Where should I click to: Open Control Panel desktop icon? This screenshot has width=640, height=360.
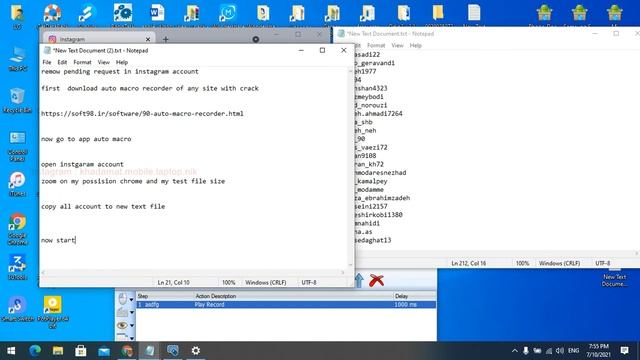[x=18, y=146]
